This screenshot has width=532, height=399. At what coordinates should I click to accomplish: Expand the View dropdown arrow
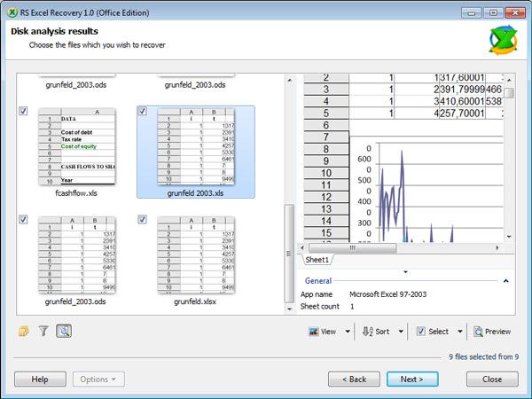click(346, 332)
